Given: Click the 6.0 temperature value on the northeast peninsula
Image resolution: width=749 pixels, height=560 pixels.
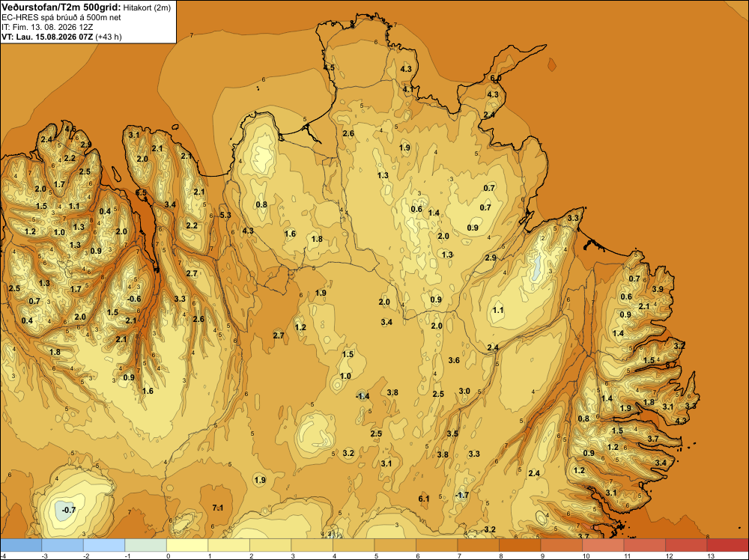Looking at the screenshot, I should click(496, 79).
